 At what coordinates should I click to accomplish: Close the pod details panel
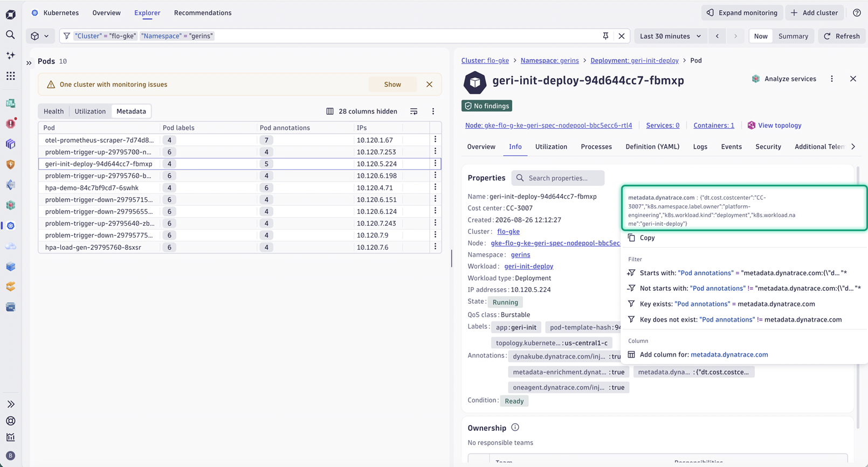[853, 79]
